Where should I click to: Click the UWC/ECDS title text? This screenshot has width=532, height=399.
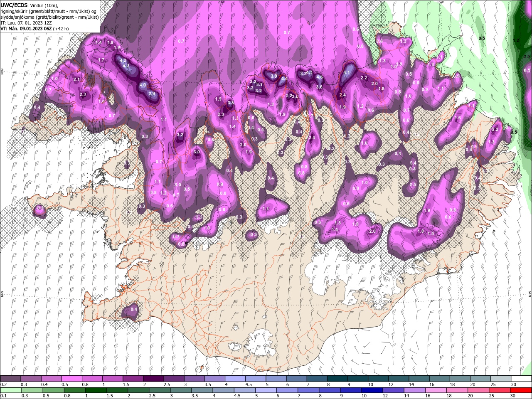pyautogui.click(x=15, y=5)
